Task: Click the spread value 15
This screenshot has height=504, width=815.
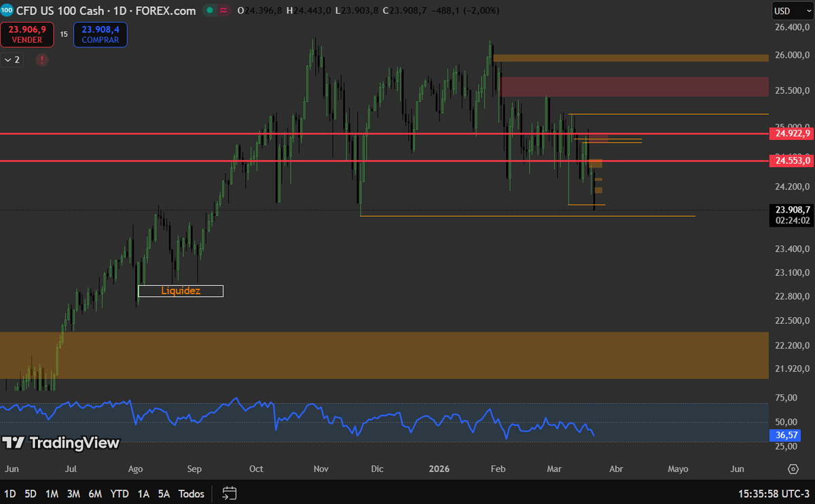Action: coord(64,34)
